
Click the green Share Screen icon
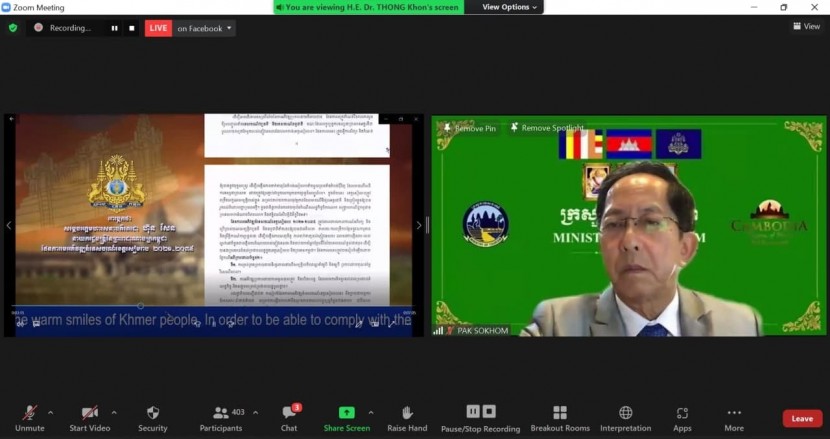coord(346,413)
